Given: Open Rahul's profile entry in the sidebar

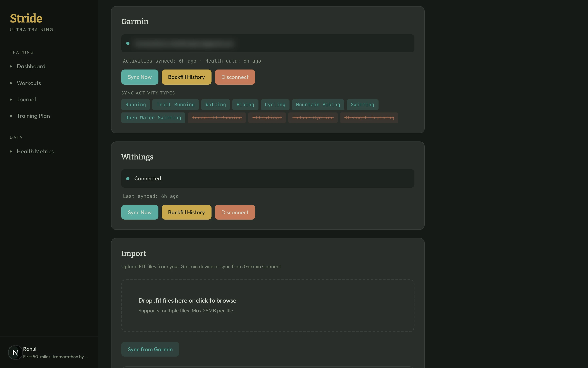Looking at the screenshot, I should [49, 352].
